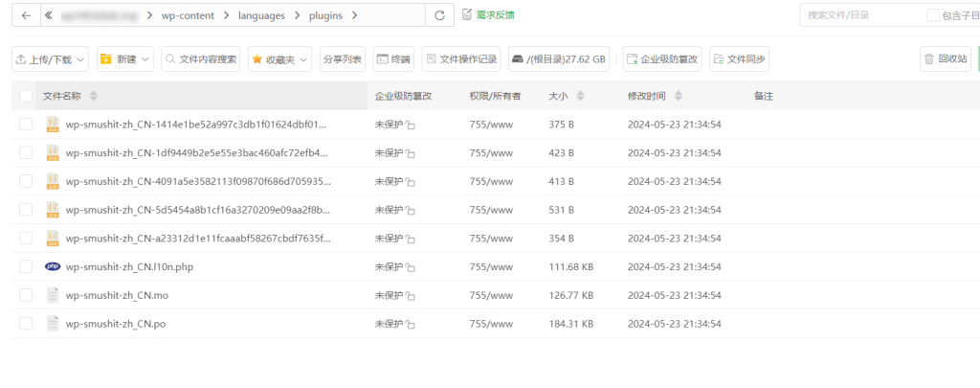Click the 文件操作记录 button
Viewport: 980px width, 388px height.
pyautogui.click(x=461, y=59)
